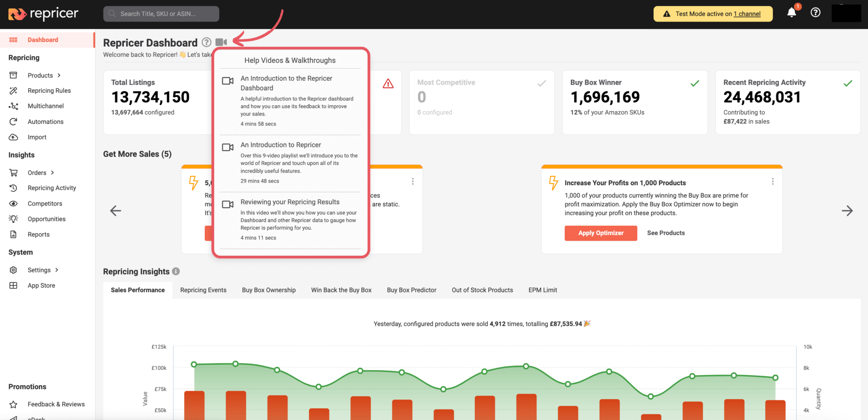Click the Repricing Insights info icon

(176, 271)
